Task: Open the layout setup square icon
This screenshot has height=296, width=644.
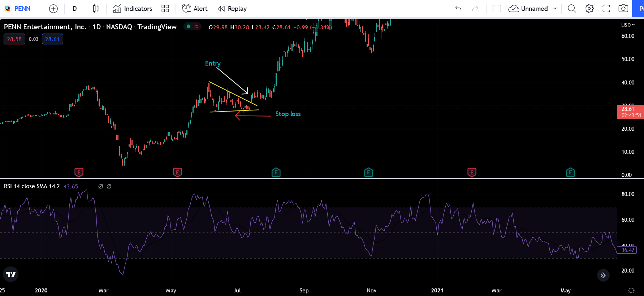Action: pyautogui.click(x=497, y=9)
